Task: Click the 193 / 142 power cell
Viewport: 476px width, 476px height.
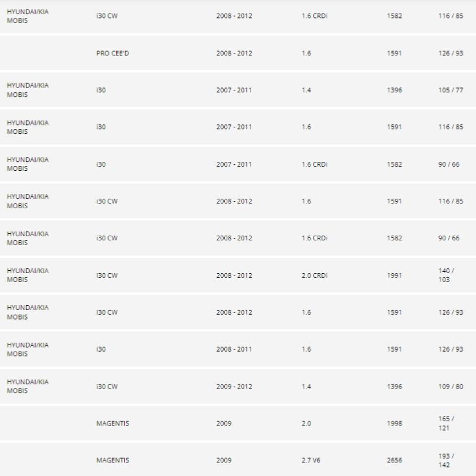Action: 446,461
